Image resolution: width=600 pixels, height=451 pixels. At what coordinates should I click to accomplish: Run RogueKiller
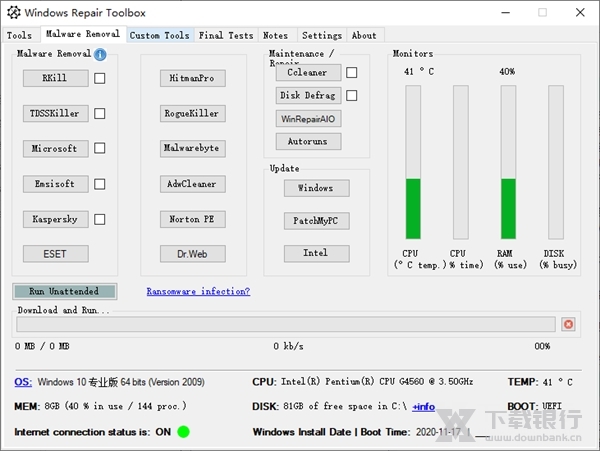click(x=192, y=113)
